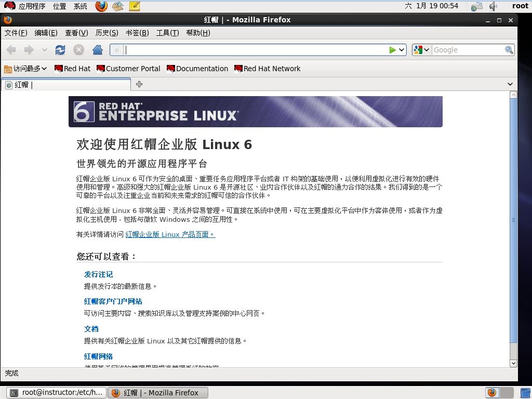
Task: Click the trash icon in bottom panel
Action: (526, 393)
